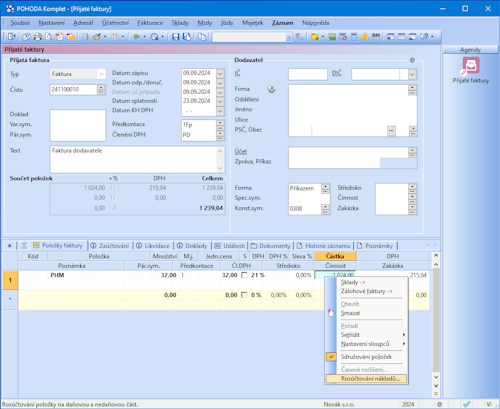Open the Přijaté faktury agenda icon
The height and width of the screenshot is (409, 500).
(471, 66)
